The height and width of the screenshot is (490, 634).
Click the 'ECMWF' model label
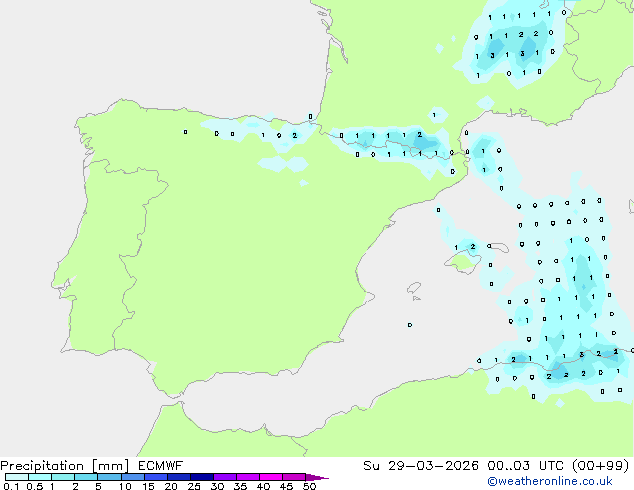(161, 466)
